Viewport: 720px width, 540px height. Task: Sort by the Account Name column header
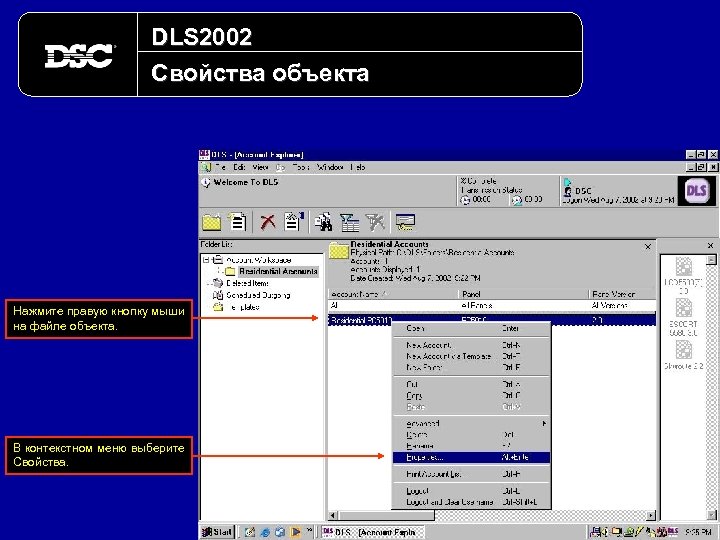393,294
